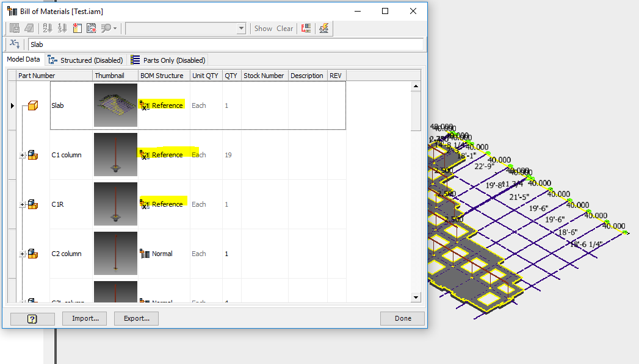Click the crossed-pencil icon at toolbar far right
Screen dimensions: 639x364
pyautogui.click(x=323, y=28)
